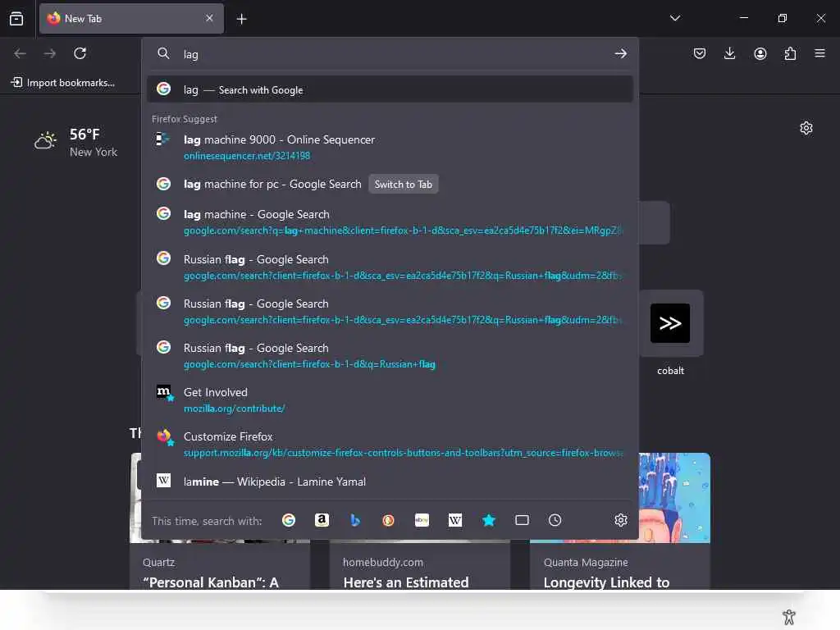Search this time with eBay icon

(x=422, y=520)
